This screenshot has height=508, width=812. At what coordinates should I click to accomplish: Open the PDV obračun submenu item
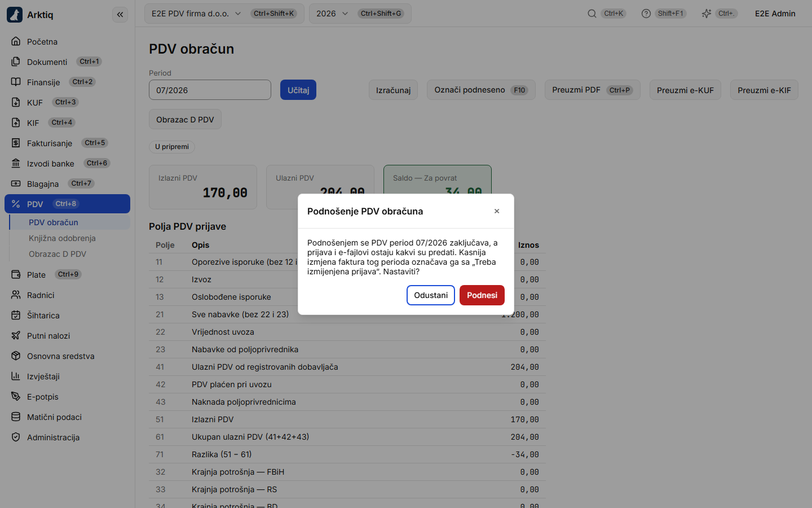(69, 222)
